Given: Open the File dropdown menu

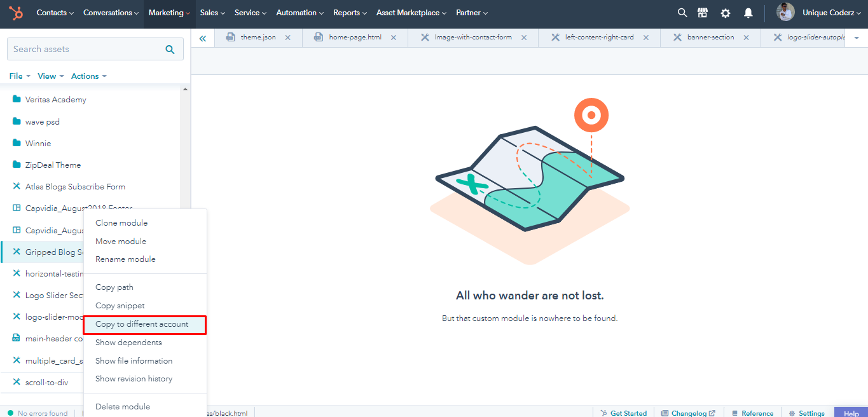Looking at the screenshot, I should click(x=20, y=76).
